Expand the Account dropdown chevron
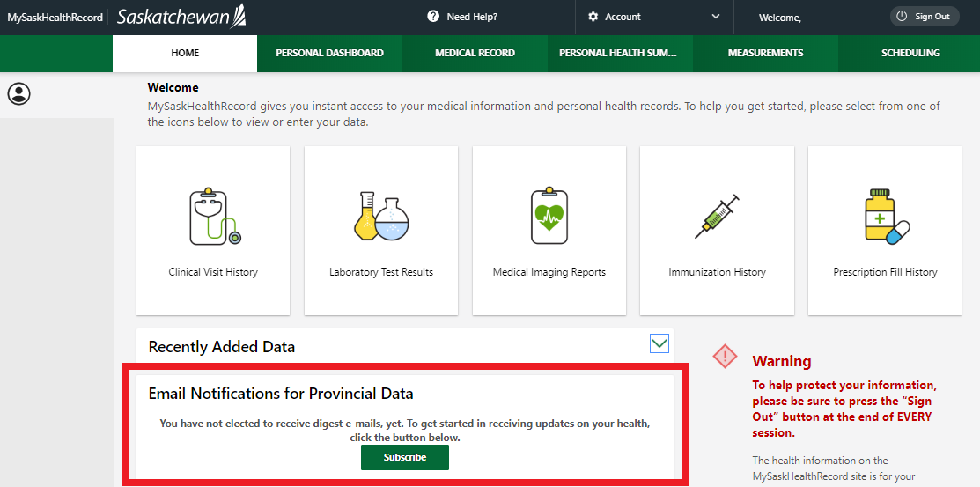Viewport: 980px width, 487px height. pyautogui.click(x=716, y=17)
